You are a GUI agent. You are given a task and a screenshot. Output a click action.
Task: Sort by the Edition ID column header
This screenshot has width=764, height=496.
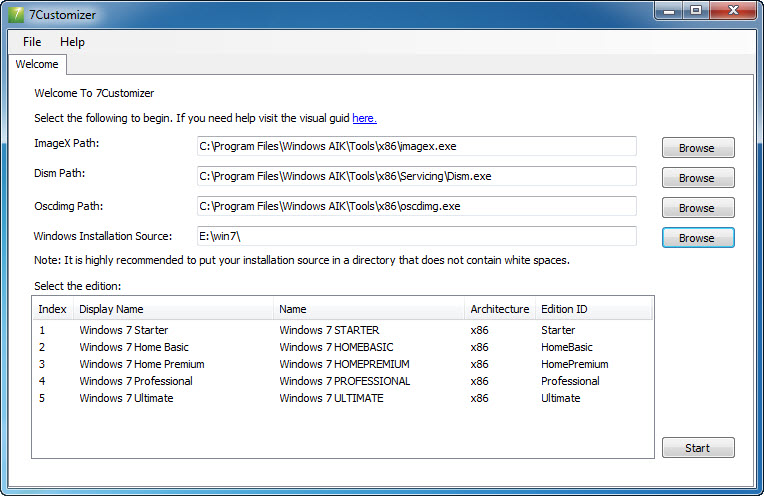click(x=593, y=309)
